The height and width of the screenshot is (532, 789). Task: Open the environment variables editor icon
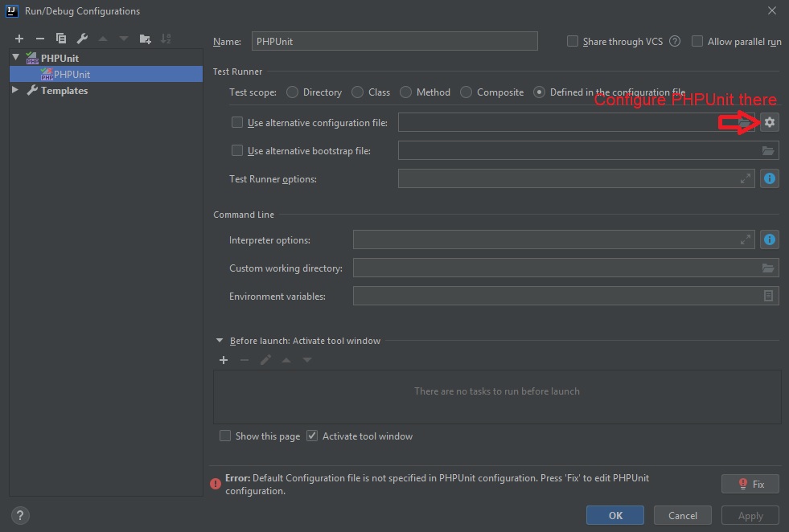[768, 297]
